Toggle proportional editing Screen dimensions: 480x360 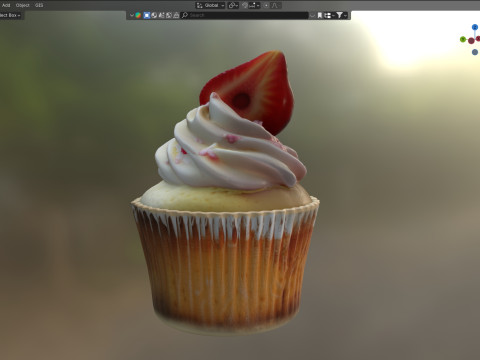pyautogui.click(x=266, y=5)
